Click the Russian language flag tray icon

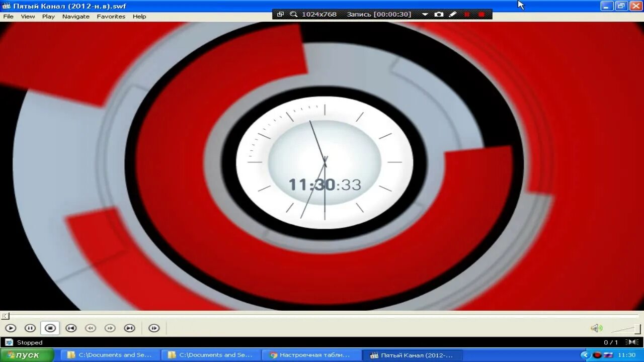click(608, 355)
